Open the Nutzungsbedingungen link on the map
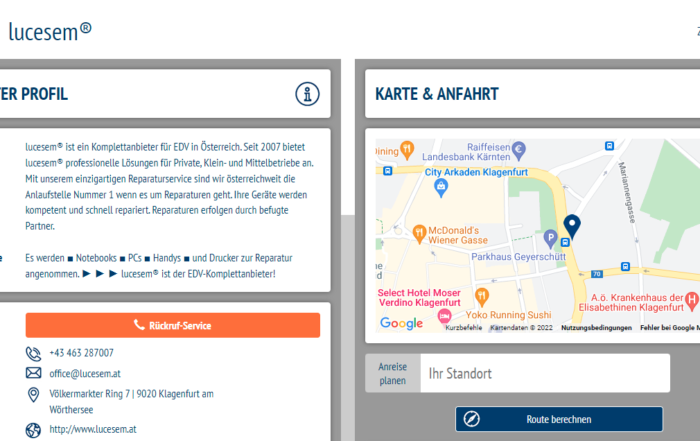 (x=596, y=327)
